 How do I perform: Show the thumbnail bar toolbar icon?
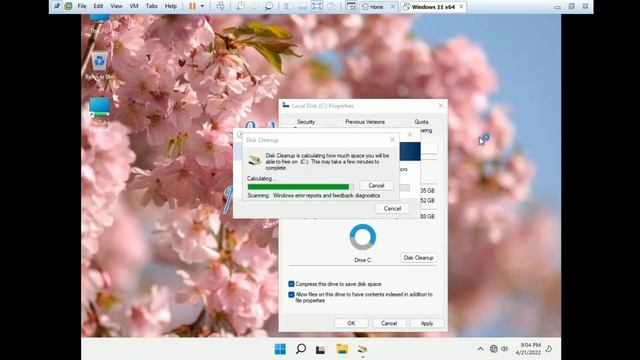coord(302,6)
